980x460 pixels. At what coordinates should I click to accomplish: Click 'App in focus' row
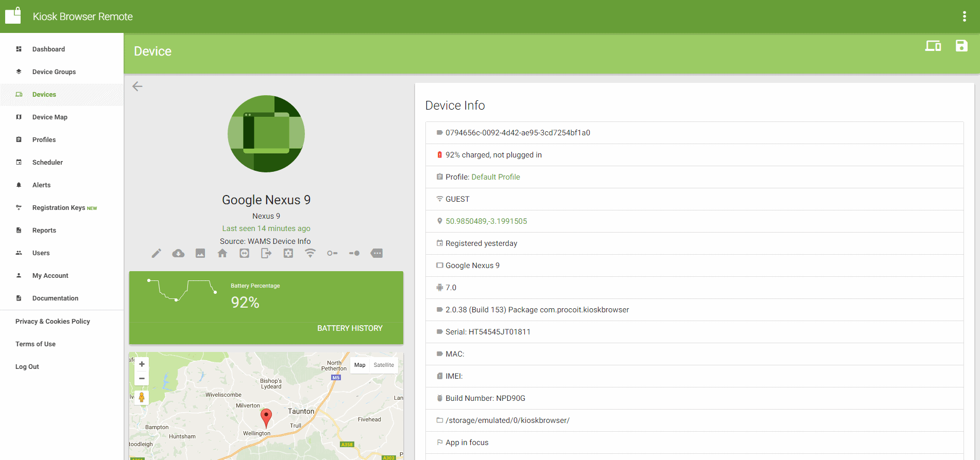click(694, 443)
